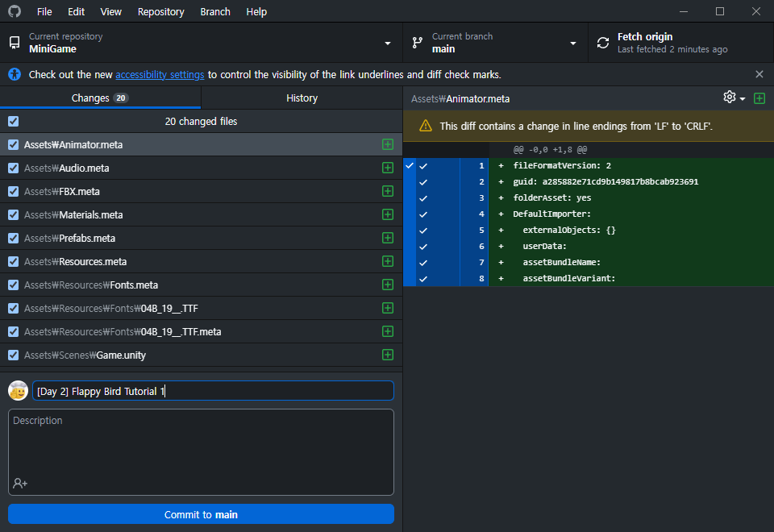The image size is (774, 532).
Task: Click the "@@ -0,0 +1,8 @@" hunk header
Action: (x=550, y=150)
